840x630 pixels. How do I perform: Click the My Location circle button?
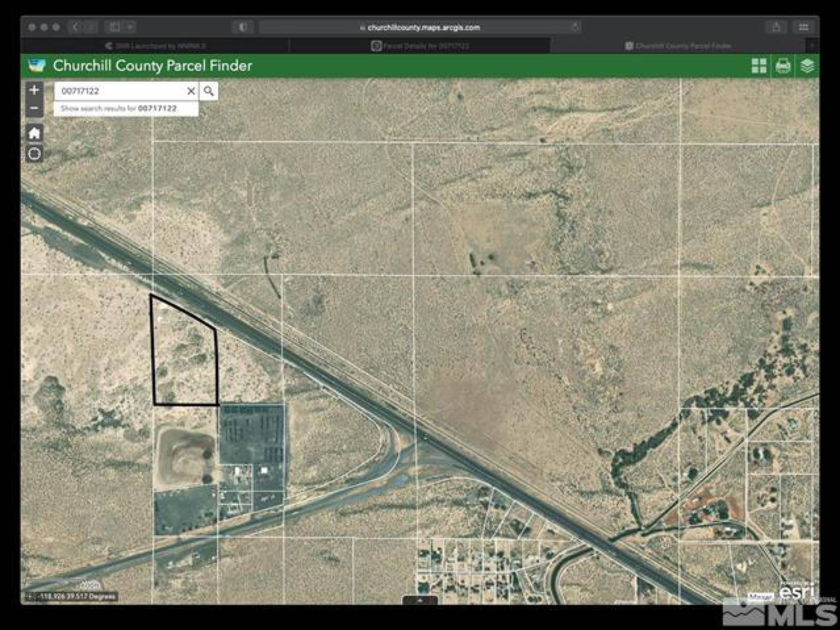click(35, 154)
